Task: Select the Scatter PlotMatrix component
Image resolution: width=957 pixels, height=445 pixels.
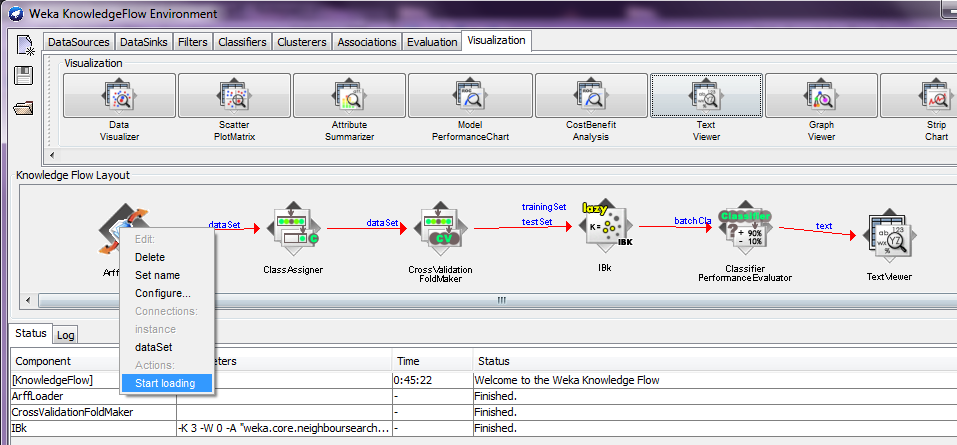Action: coord(234,95)
